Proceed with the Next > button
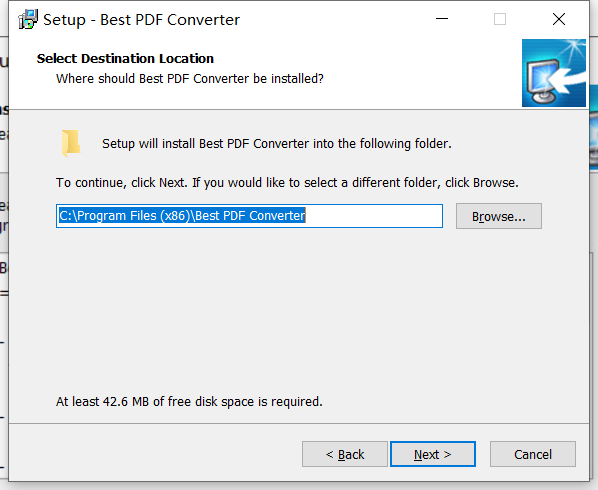 click(x=433, y=454)
